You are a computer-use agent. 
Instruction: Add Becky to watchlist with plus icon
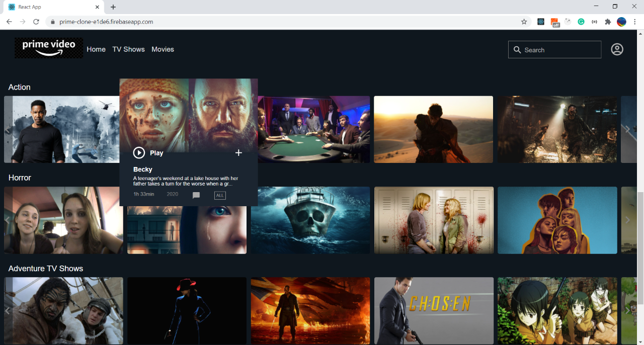(238, 153)
